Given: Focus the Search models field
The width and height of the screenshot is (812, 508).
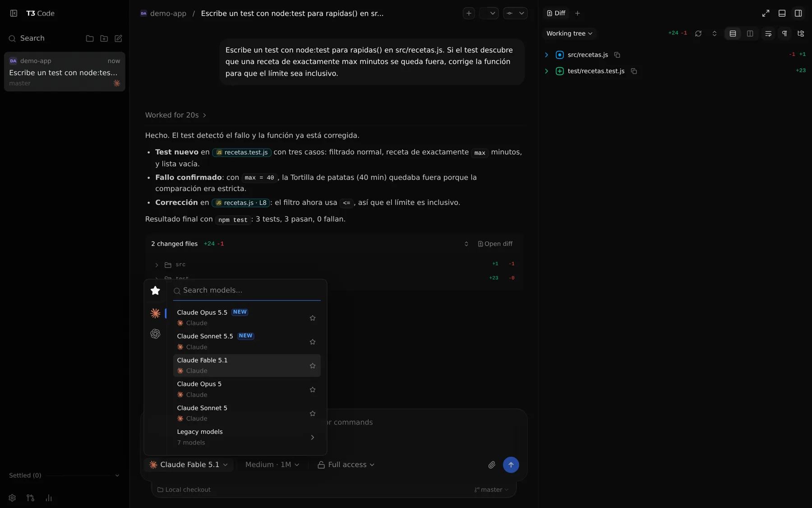Looking at the screenshot, I should [x=247, y=291].
